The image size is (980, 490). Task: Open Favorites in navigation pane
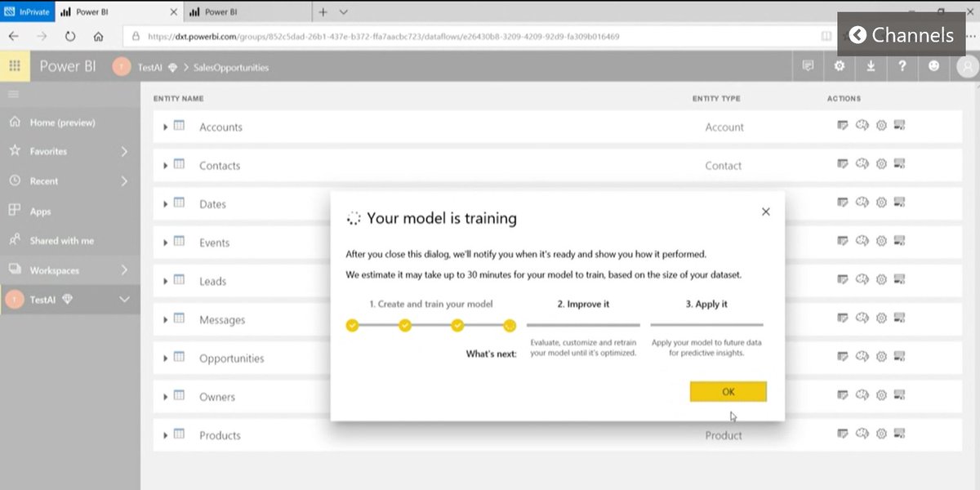[x=48, y=151]
